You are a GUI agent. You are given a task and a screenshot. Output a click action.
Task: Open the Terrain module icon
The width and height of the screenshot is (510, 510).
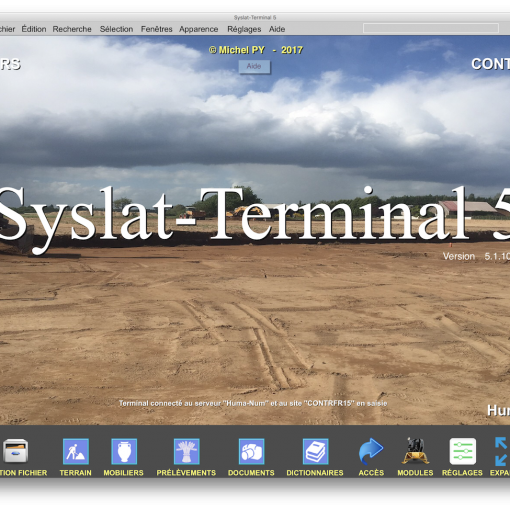point(76,451)
